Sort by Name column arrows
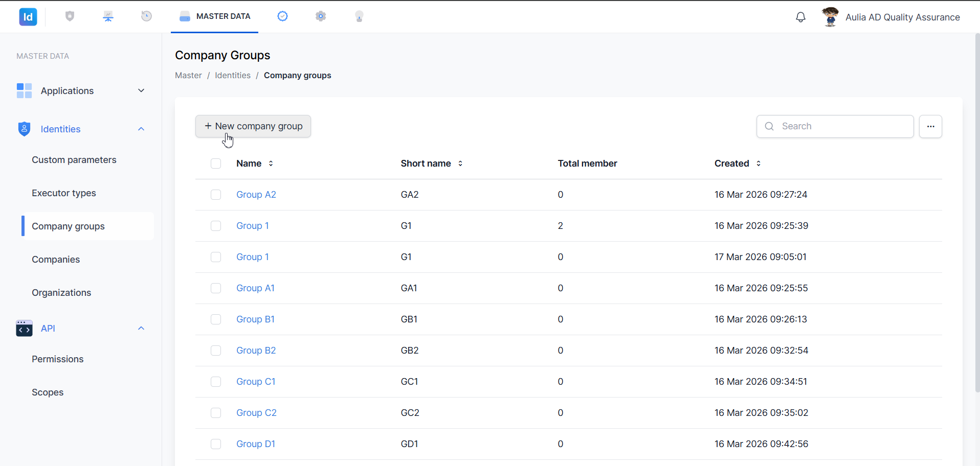Image resolution: width=980 pixels, height=466 pixels. (x=271, y=164)
